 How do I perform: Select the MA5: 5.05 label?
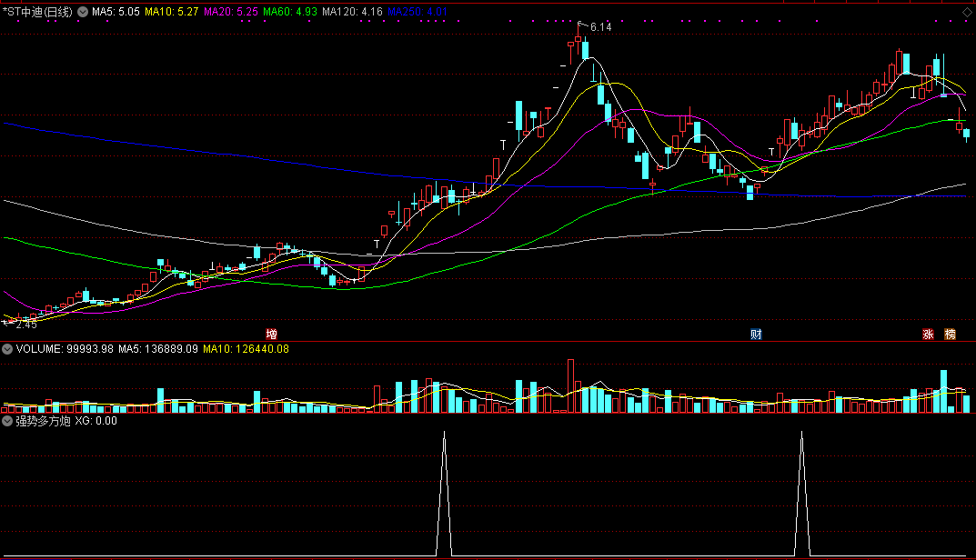pos(116,12)
